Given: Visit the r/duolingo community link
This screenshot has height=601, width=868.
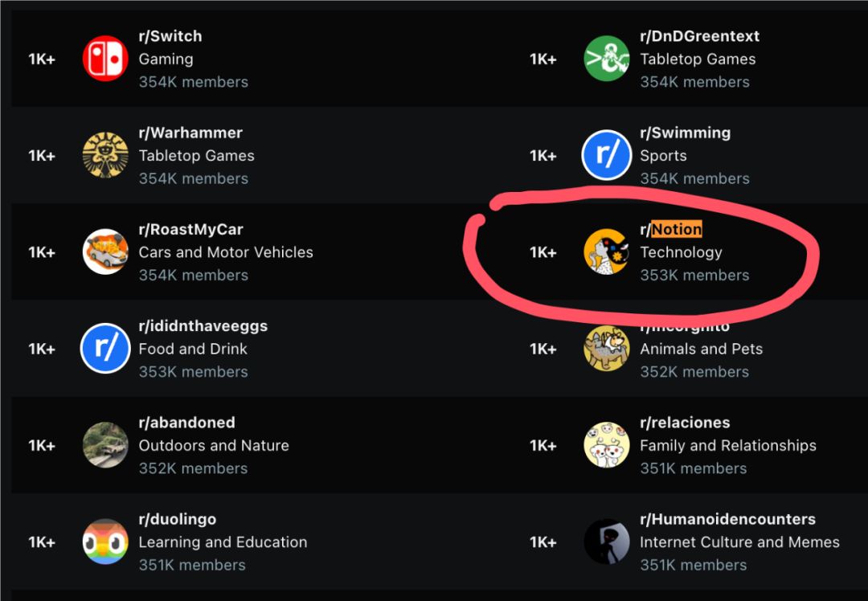Looking at the screenshot, I should pos(177,519).
